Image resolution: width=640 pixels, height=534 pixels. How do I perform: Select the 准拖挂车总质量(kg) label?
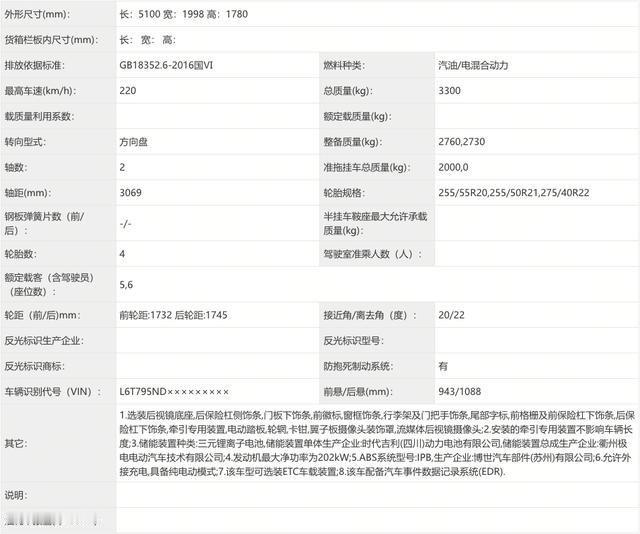pyautogui.click(x=367, y=167)
